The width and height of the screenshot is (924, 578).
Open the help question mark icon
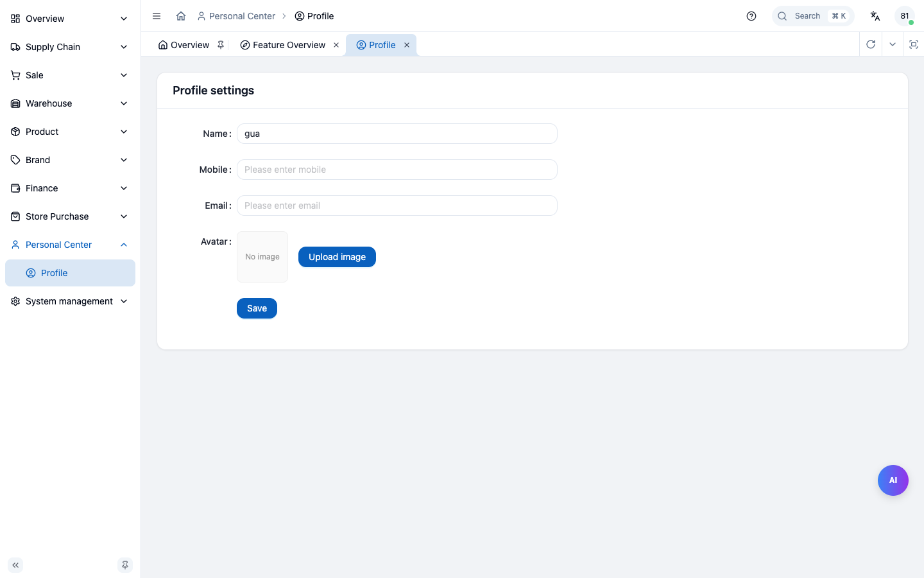751,16
